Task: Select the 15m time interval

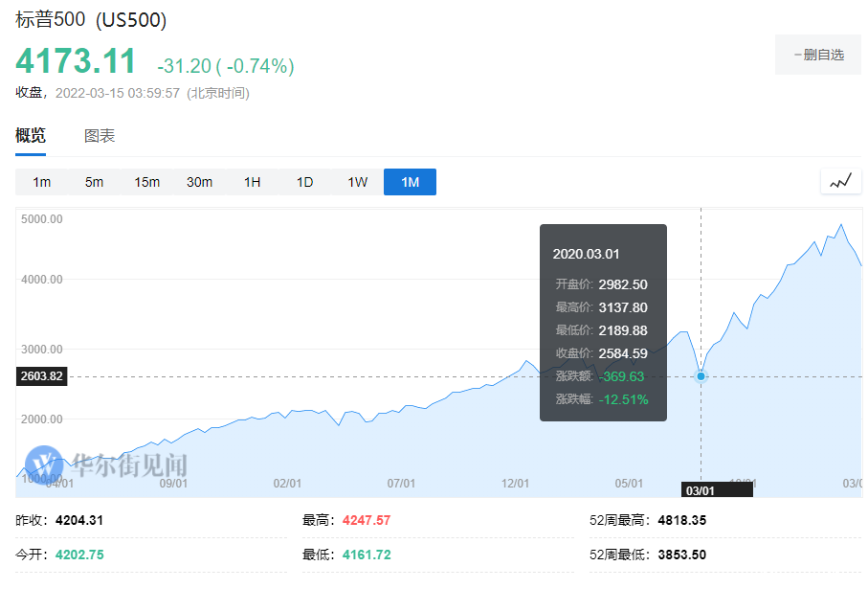Action: tap(146, 182)
